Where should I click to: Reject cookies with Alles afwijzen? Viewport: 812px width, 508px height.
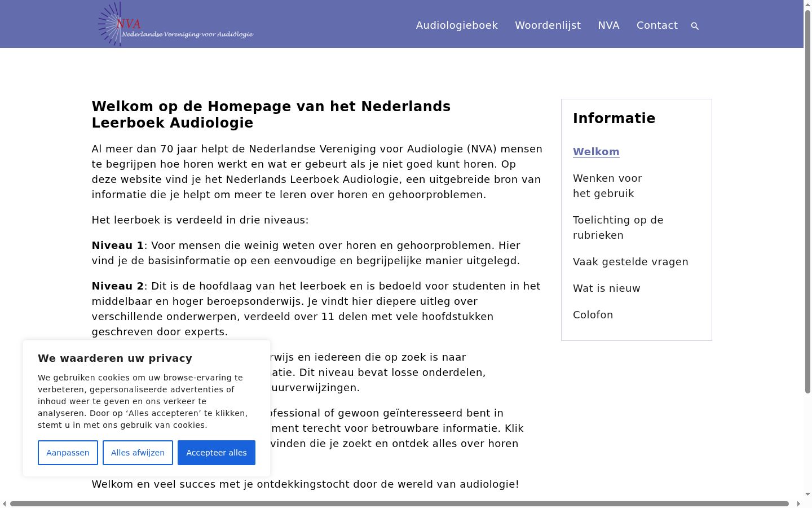tap(138, 453)
